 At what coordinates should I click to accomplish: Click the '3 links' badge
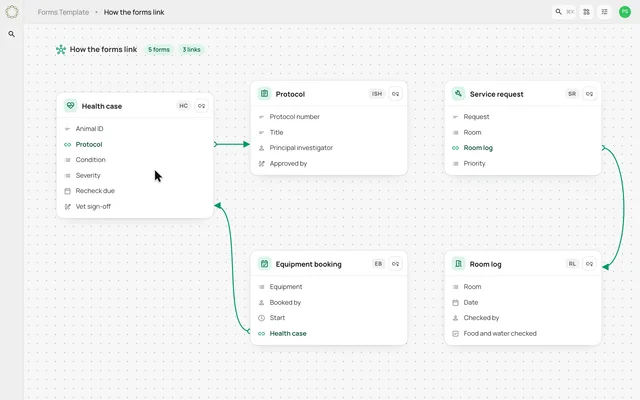pos(191,49)
